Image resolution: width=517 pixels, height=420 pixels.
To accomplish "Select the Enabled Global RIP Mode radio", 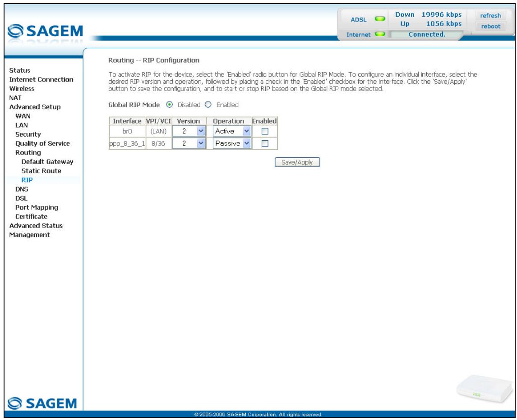I will tap(208, 105).
